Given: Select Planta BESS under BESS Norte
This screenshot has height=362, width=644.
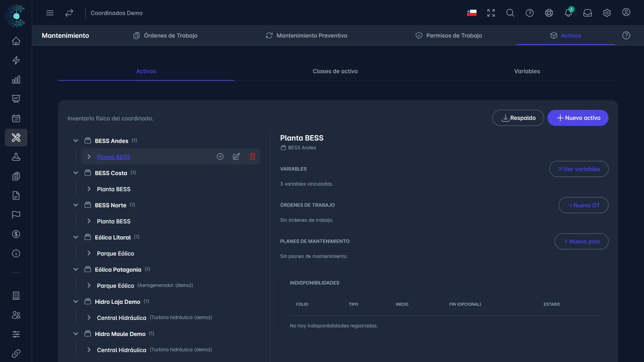Looking at the screenshot, I should click(x=114, y=221).
